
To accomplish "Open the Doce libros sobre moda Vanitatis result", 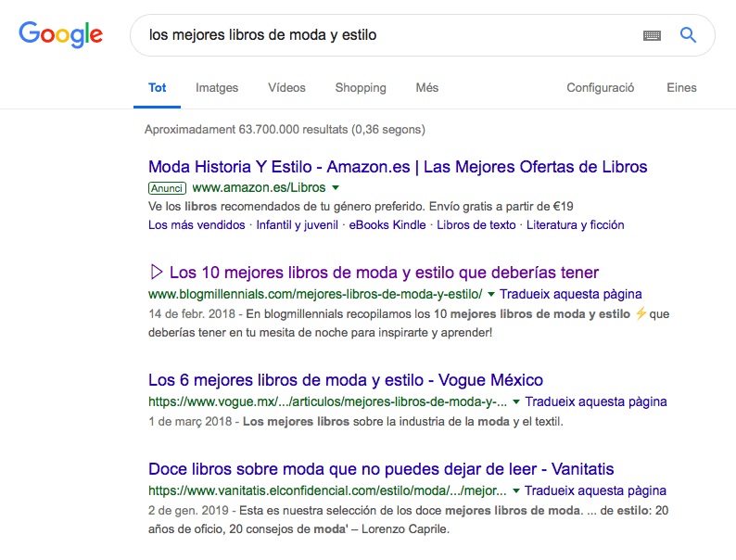I will (381, 469).
